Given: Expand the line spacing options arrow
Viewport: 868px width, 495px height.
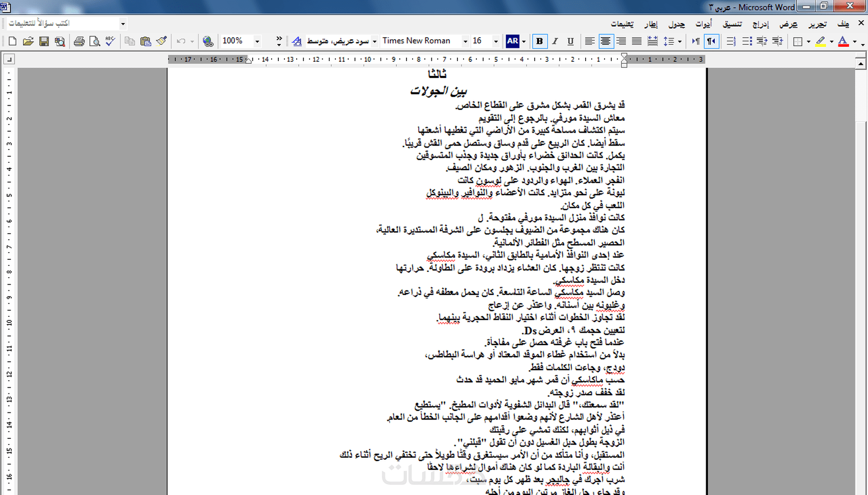Looking at the screenshot, I should click(680, 41).
